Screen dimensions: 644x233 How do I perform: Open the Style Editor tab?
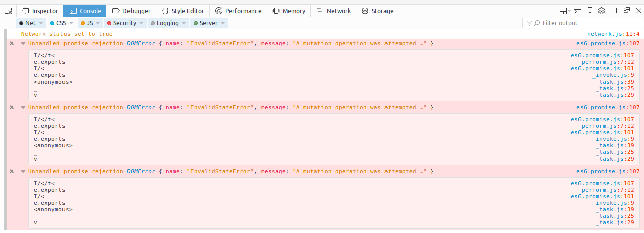pyautogui.click(x=183, y=11)
